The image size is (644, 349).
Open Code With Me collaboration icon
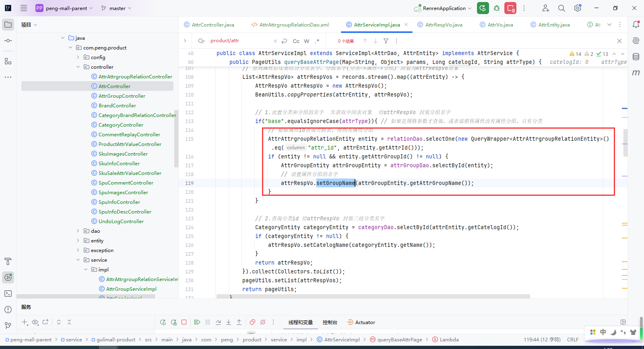tap(545, 8)
